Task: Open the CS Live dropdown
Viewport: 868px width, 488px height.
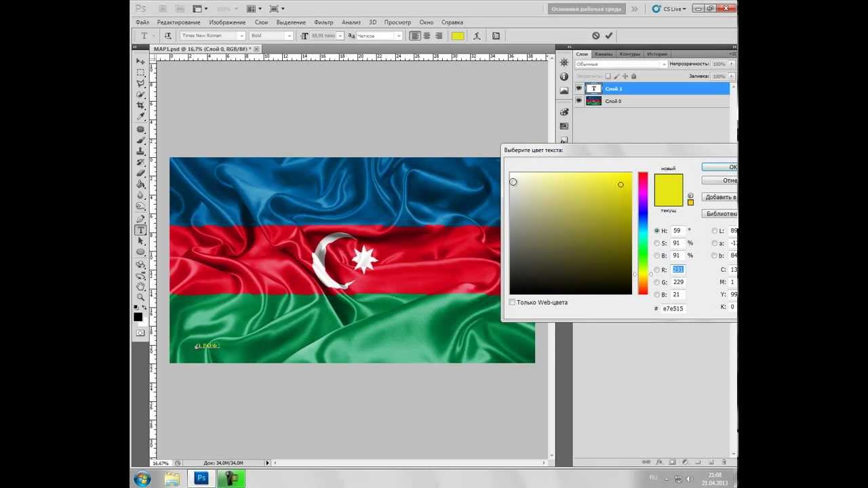Action: [669, 9]
